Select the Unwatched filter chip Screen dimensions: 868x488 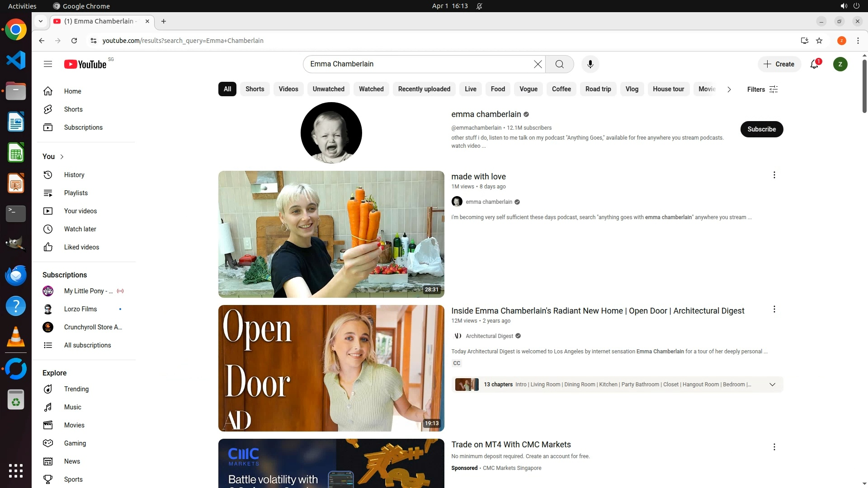coord(328,89)
